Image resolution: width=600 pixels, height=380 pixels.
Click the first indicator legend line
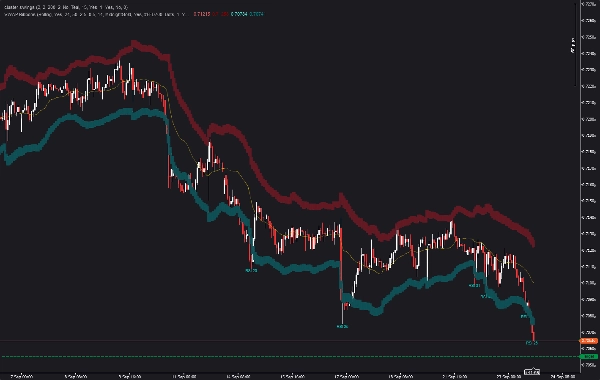66,7
